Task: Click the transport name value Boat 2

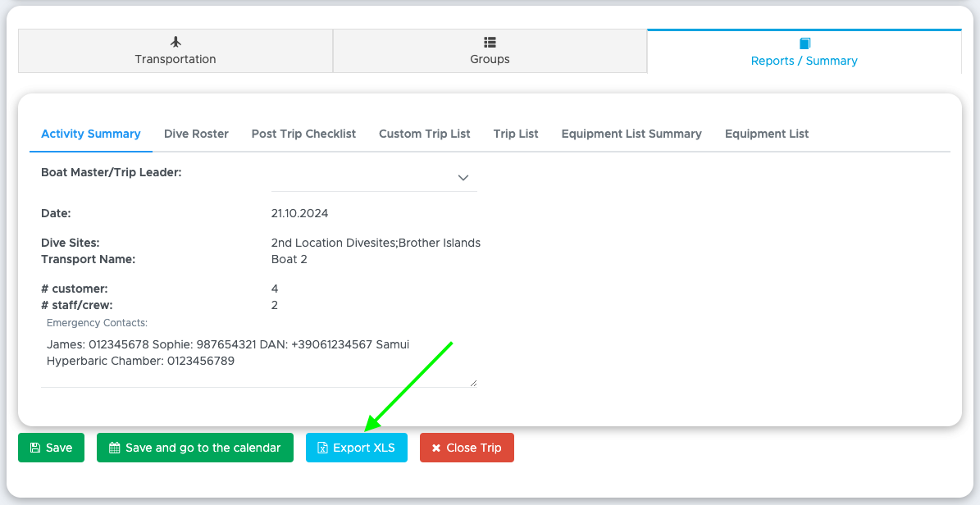Action: point(289,259)
